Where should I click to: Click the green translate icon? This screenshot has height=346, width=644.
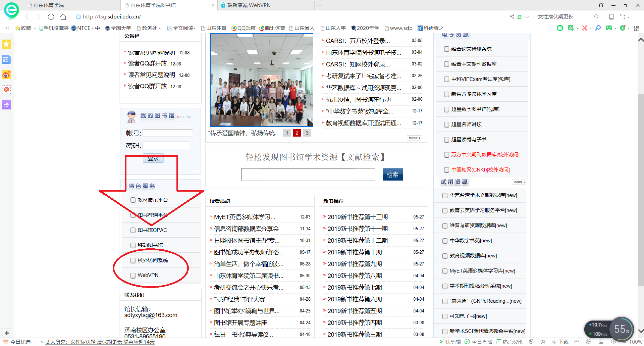coord(571,28)
